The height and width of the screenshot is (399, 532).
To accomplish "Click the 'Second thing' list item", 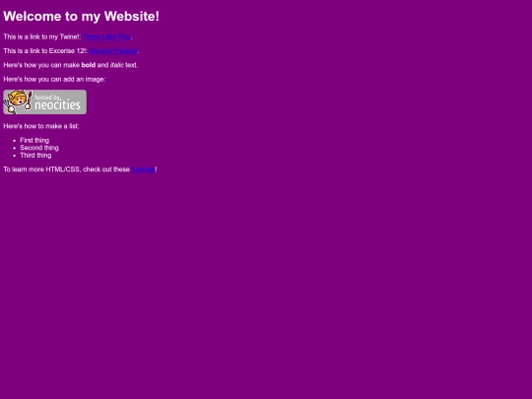I will [39, 148].
